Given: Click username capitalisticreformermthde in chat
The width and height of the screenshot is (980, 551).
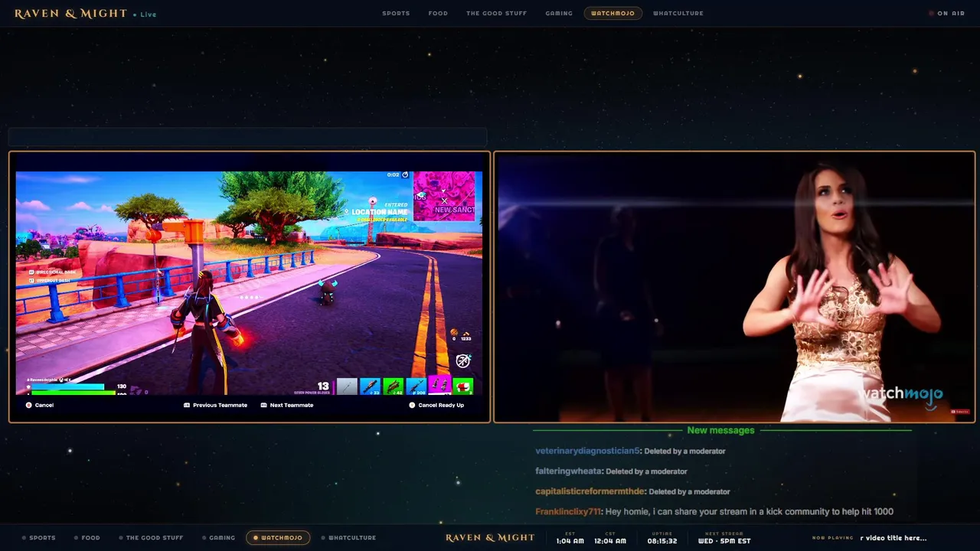Looking at the screenshot, I should point(590,491).
